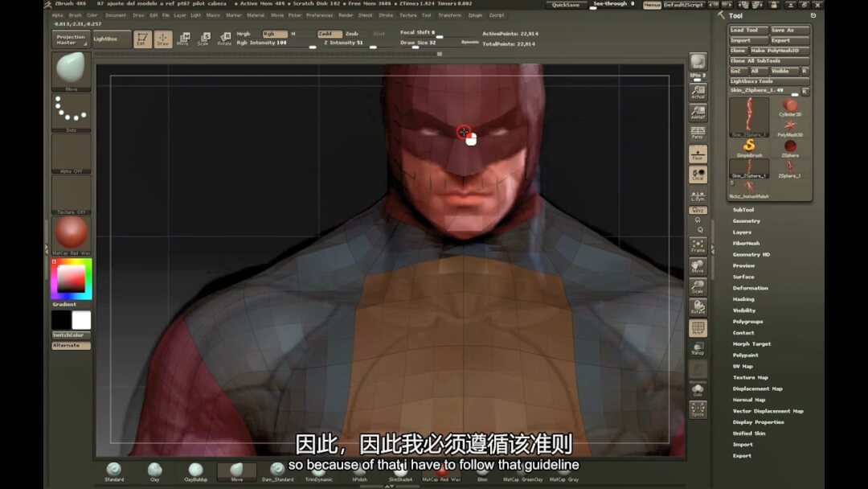Toggle the Zadd button

330,34
